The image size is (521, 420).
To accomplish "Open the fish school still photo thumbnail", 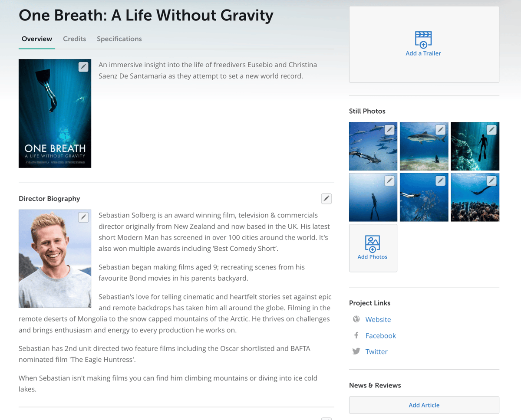I will click(x=424, y=197).
